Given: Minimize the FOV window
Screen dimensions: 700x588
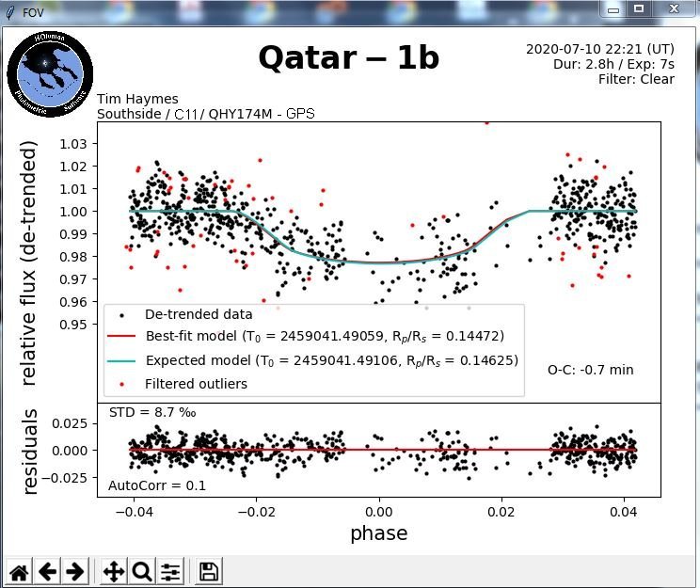Looking at the screenshot, I should 612,8.
